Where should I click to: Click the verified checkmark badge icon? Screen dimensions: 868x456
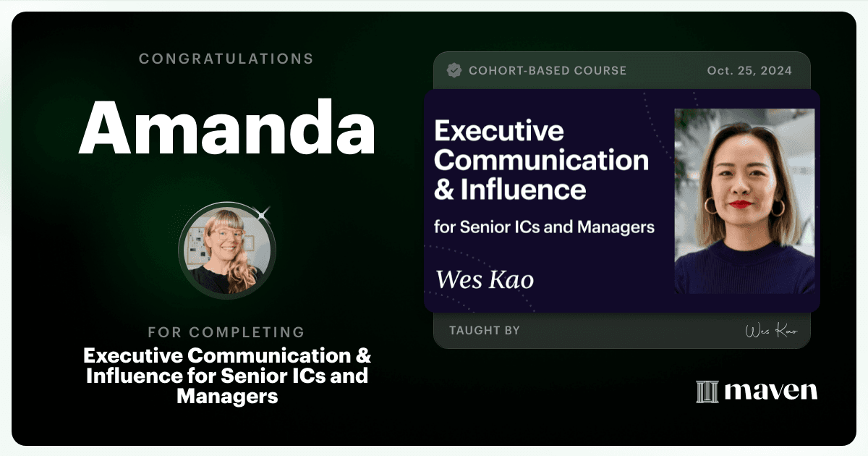454,70
